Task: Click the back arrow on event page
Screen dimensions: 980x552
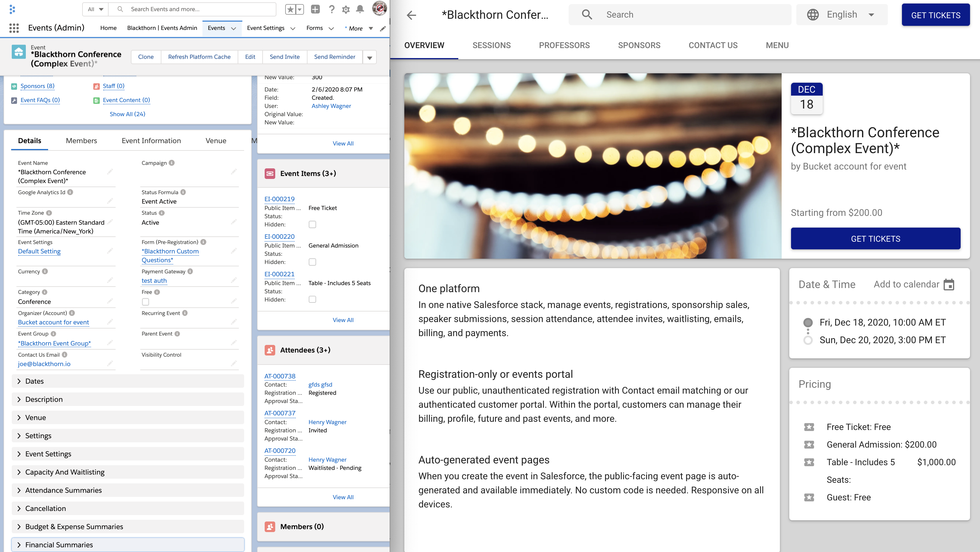Action: tap(411, 15)
